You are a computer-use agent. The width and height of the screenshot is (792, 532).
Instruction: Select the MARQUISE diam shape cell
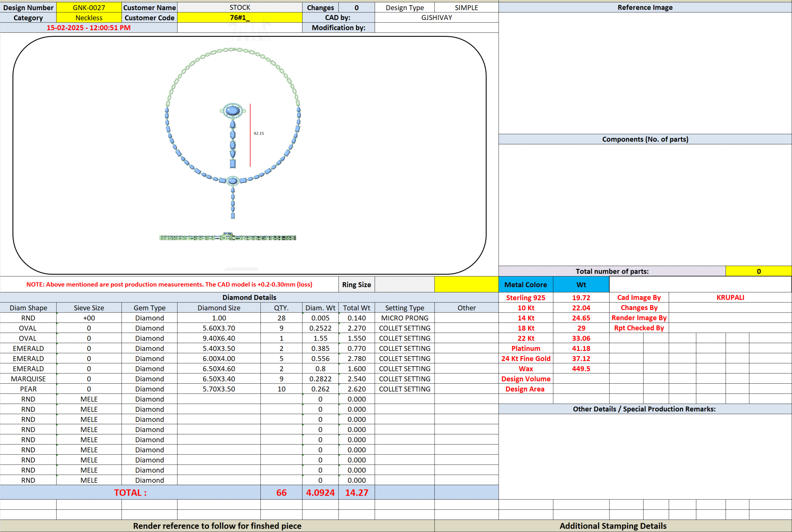pyautogui.click(x=28, y=379)
